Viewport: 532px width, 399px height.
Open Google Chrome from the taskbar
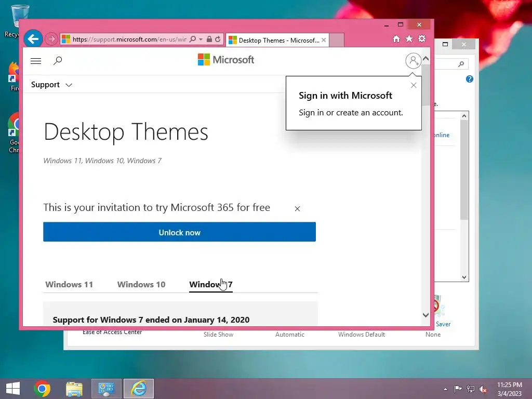(42, 389)
